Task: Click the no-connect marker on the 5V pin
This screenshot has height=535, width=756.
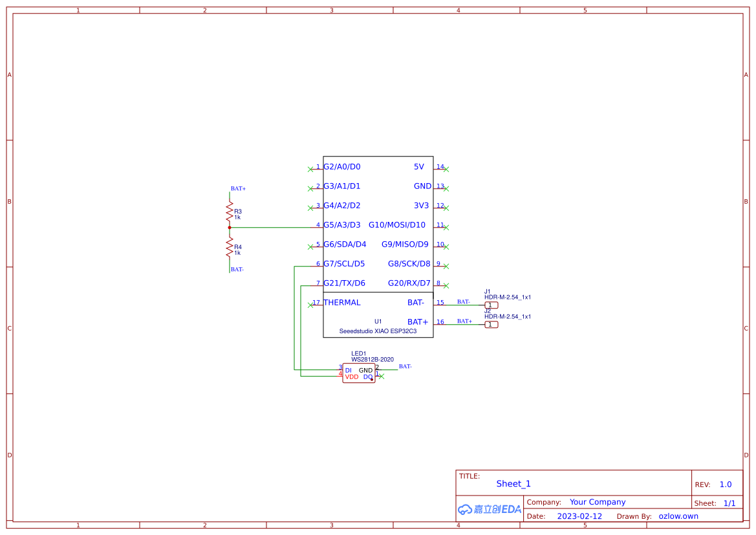Action: click(x=446, y=168)
